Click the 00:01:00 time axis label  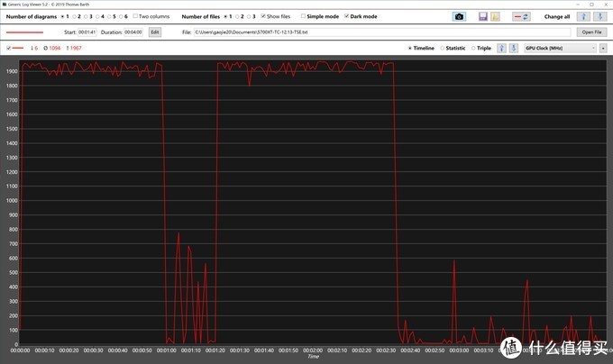coord(166,350)
